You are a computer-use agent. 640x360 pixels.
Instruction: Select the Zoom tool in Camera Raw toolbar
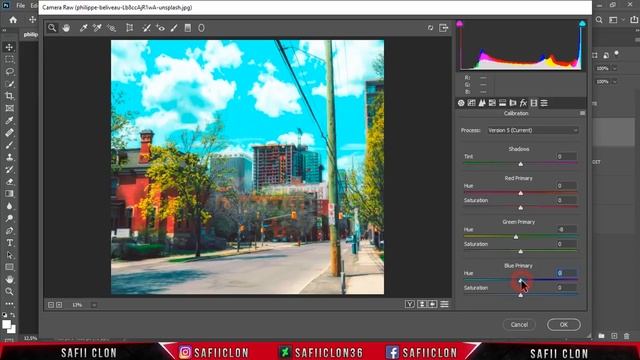coord(52,28)
